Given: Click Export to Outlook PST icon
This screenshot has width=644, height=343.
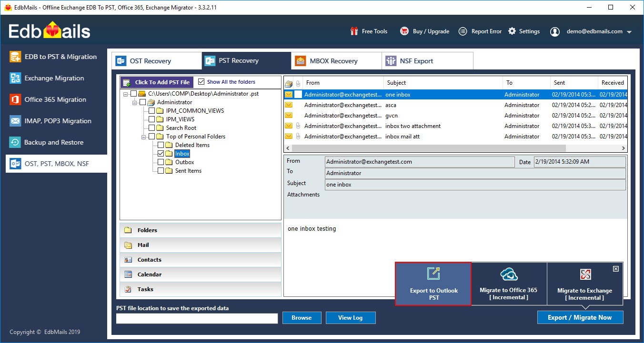Looking at the screenshot, I should coord(433,274).
